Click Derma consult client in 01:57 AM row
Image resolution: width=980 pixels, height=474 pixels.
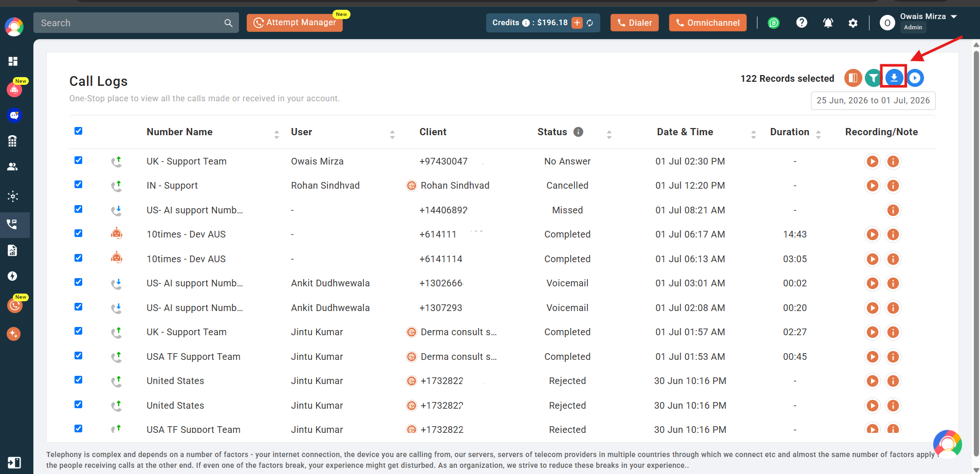[x=458, y=332]
